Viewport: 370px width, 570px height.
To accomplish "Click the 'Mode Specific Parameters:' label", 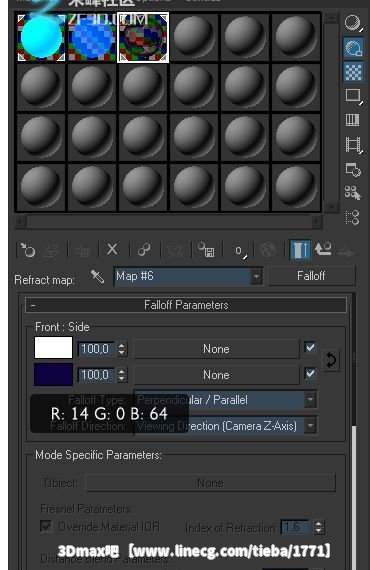I will coord(98,455).
